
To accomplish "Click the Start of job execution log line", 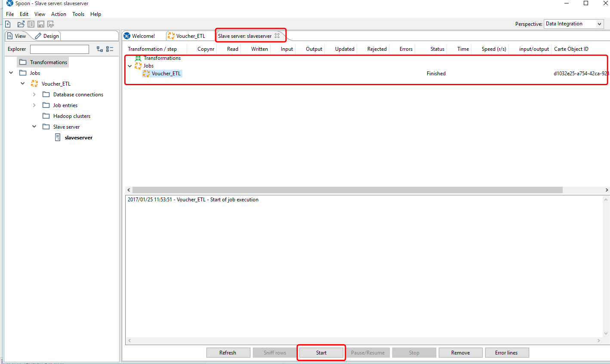I will pos(193,200).
